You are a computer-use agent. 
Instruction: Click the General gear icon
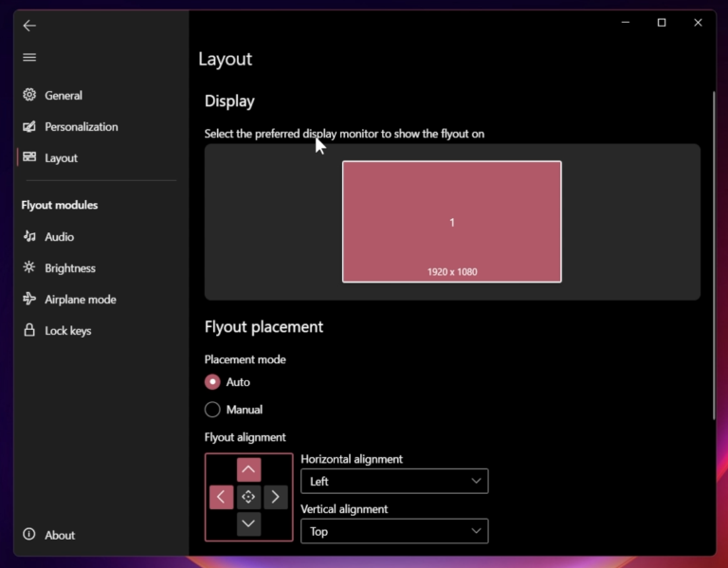29,95
